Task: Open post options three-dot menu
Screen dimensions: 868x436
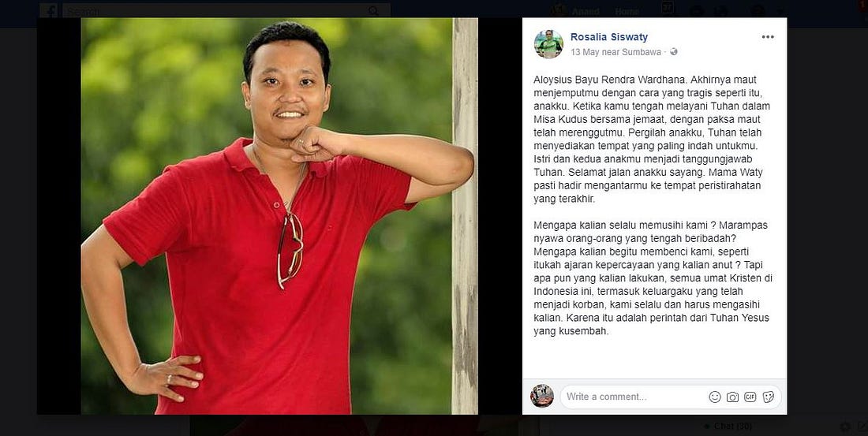Action: click(767, 36)
